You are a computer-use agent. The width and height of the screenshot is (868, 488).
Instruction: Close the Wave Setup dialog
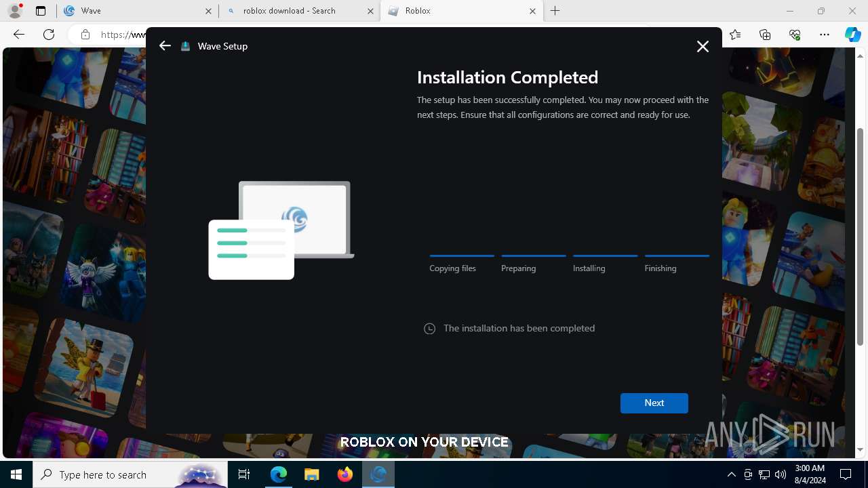(x=703, y=46)
